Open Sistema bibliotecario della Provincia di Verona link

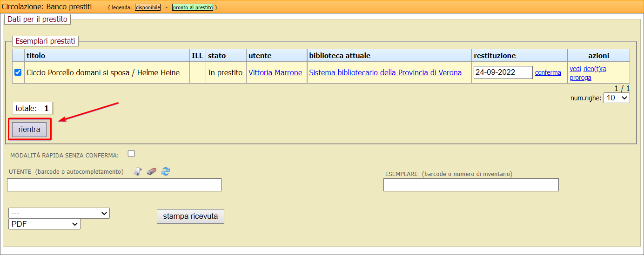(x=385, y=72)
